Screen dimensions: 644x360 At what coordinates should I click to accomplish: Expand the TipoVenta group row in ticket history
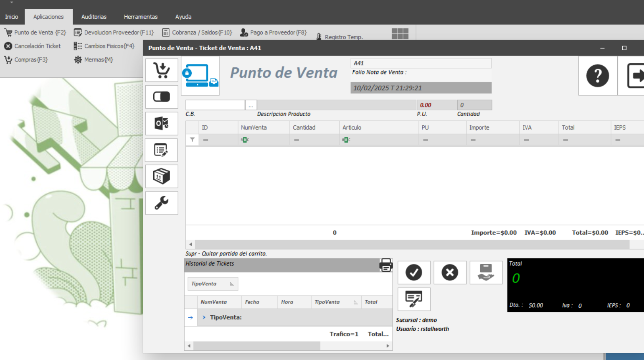[203, 317]
